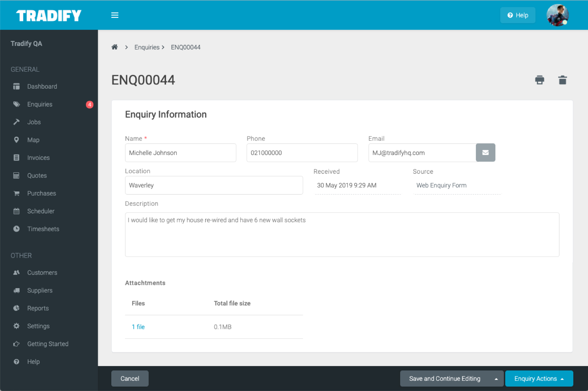The width and height of the screenshot is (588, 391).
Task: Click the ENQ00044 breadcrumb text
Action: [186, 47]
